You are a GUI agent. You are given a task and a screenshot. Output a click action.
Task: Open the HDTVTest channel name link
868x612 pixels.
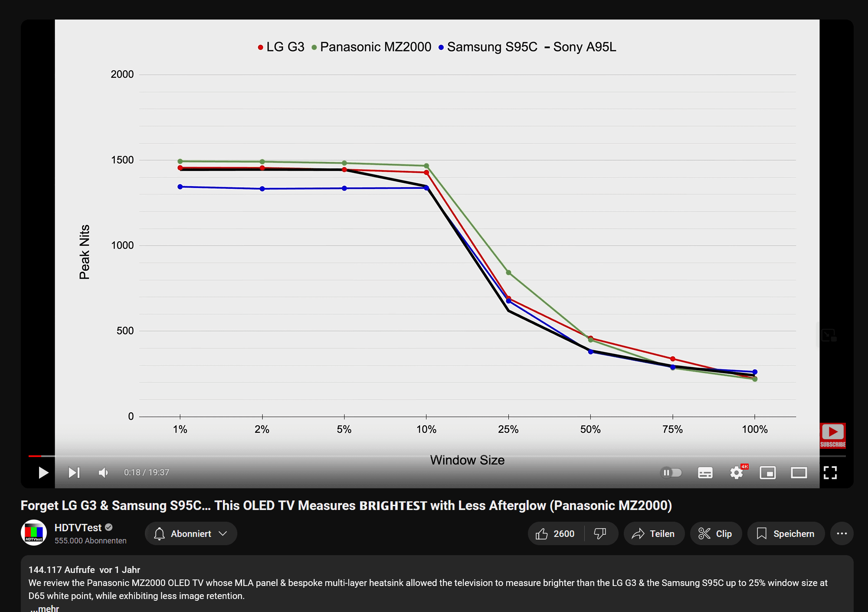click(x=78, y=527)
